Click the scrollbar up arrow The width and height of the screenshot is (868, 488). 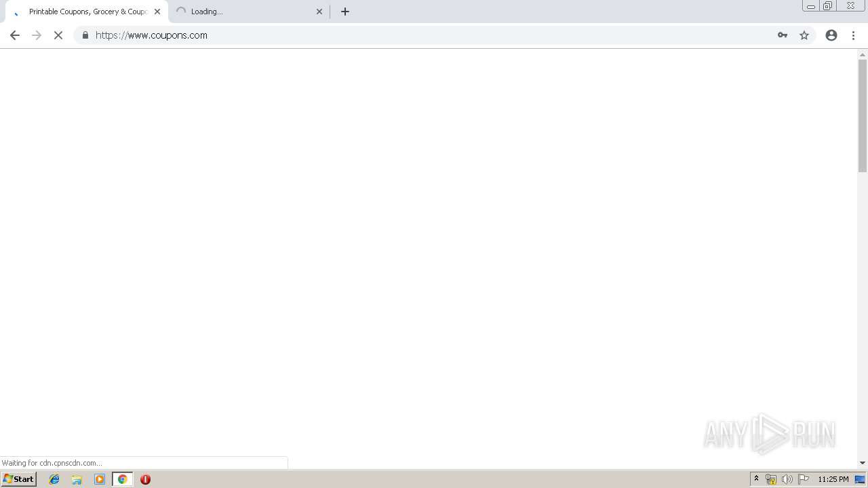pyautogui.click(x=863, y=54)
